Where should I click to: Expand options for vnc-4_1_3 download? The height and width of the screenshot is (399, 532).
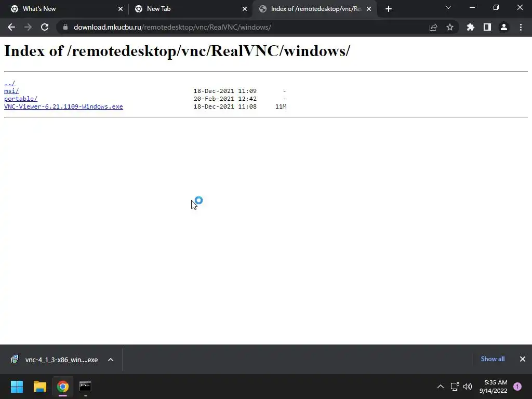pyautogui.click(x=111, y=360)
